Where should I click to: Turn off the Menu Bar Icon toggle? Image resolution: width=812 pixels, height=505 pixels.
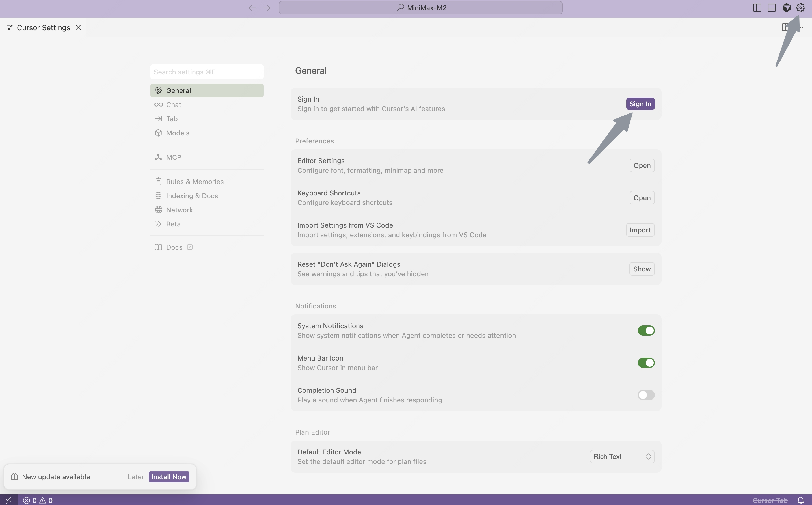pos(646,363)
